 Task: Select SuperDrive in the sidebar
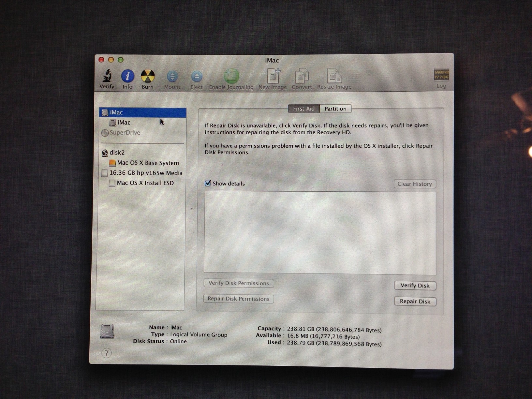coord(143,133)
